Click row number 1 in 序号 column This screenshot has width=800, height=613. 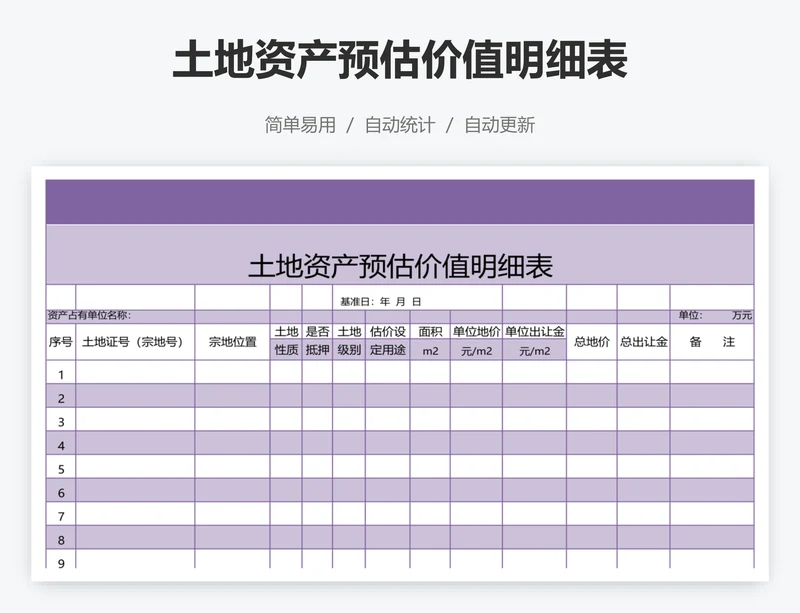tap(60, 375)
